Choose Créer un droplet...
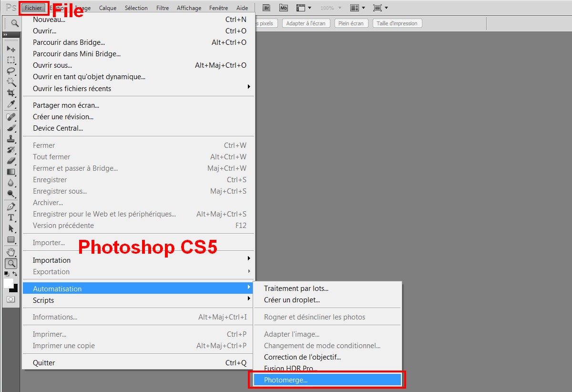Screen dimensions: 572x392 coord(327,299)
